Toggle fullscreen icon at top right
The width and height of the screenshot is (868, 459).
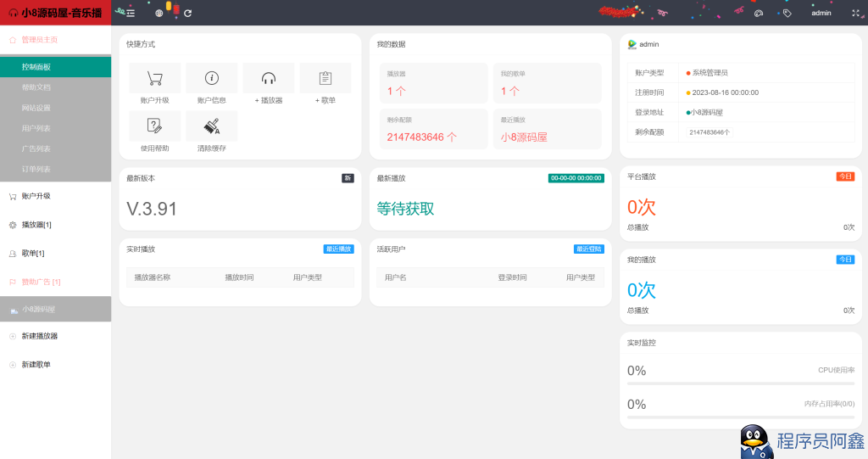(x=855, y=13)
